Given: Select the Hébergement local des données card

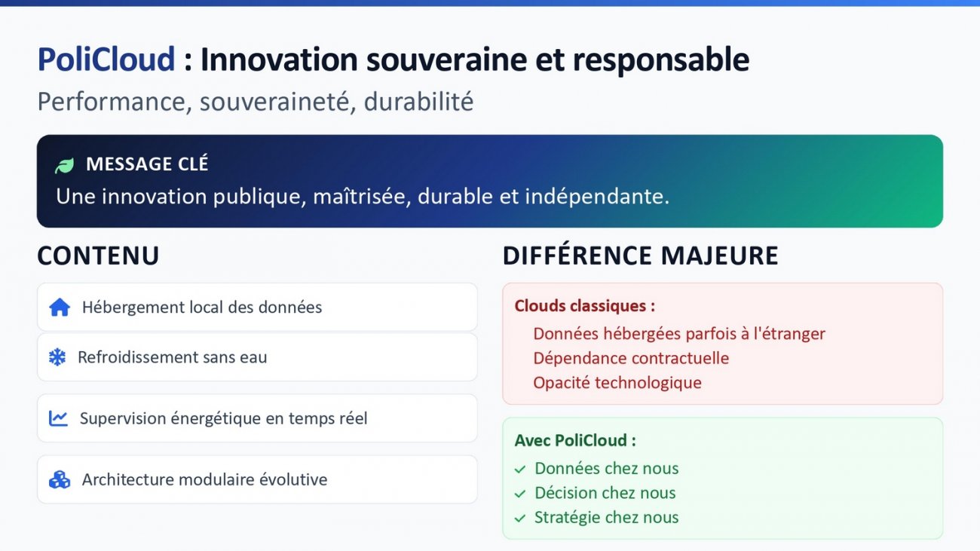Looking at the screenshot, I should point(257,307).
